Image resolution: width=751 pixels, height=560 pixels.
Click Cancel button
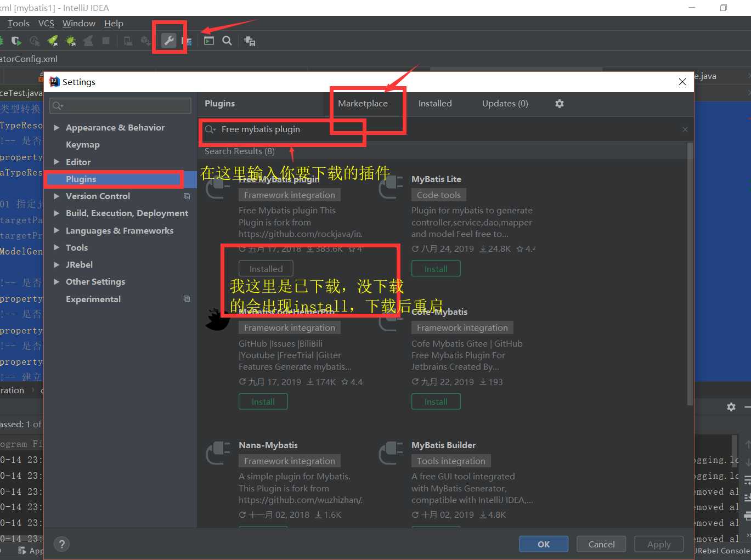[x=602, y=544]
